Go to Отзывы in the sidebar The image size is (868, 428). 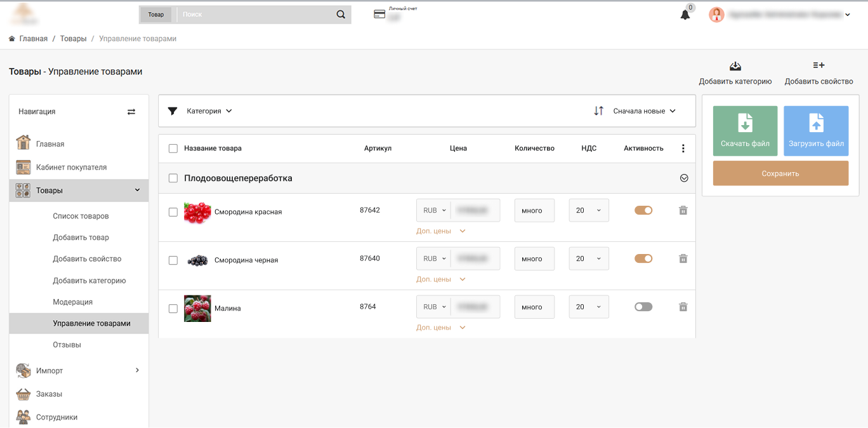[67, 345]
